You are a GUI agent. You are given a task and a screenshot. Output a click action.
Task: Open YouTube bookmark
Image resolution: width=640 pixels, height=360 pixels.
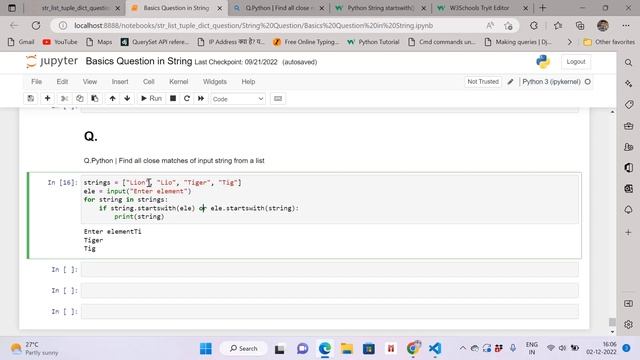click(x=60, y=42)
